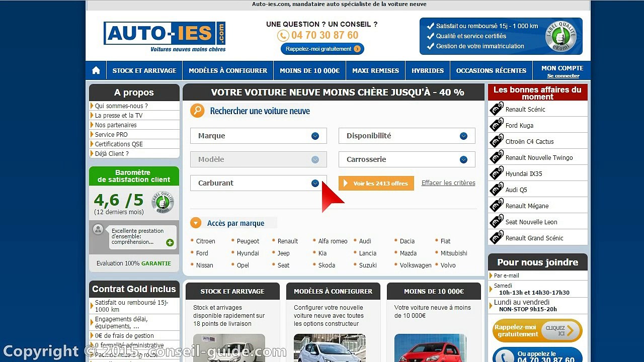Click the reviewer avatar icon in the testimonial
Image resolution: width=644 pixels, height=362 pixels.
[98, 229]
